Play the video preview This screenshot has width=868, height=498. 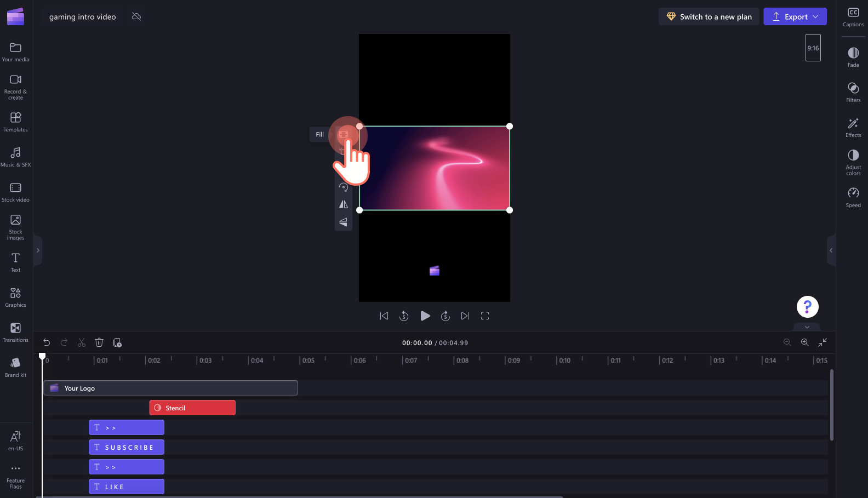click(x=425, y=316)
